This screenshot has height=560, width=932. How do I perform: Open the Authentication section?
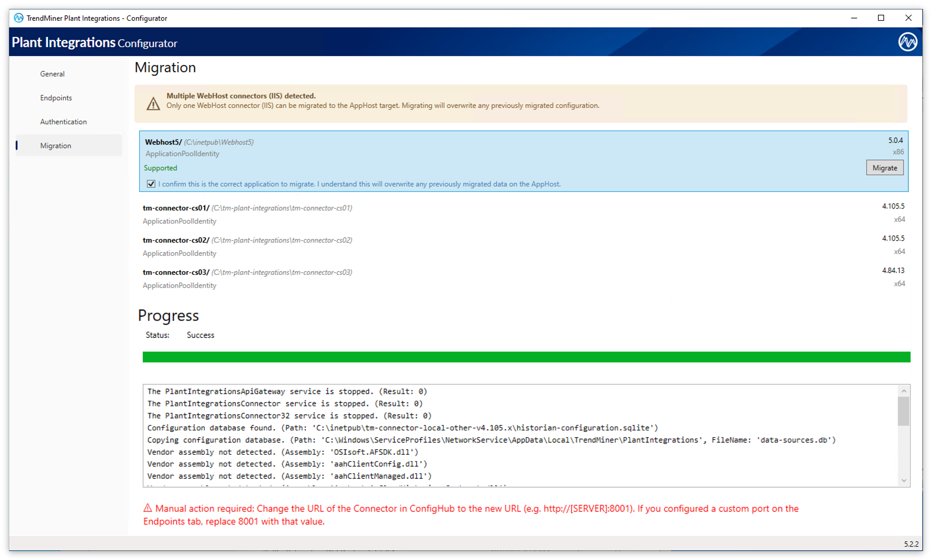pyautogui.click(x=63, y=122)
